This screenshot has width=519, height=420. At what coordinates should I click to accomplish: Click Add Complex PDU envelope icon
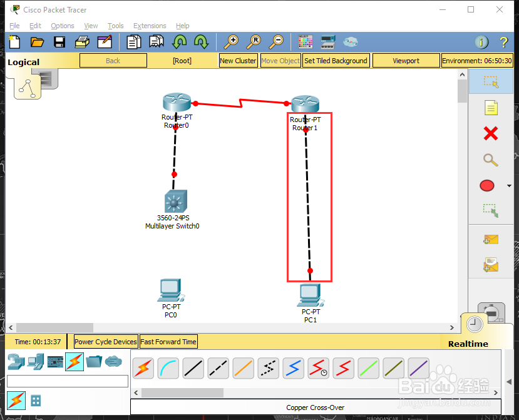click(491, 265)
